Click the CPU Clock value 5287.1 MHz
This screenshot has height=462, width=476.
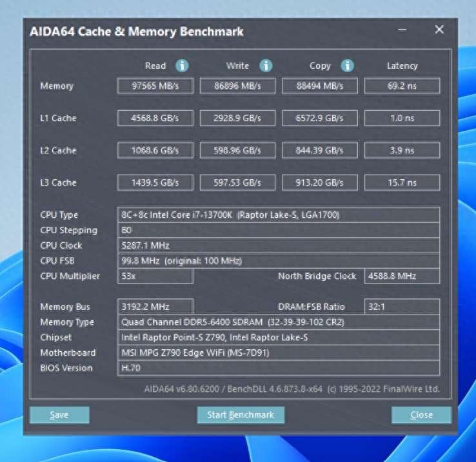[279, 245]
